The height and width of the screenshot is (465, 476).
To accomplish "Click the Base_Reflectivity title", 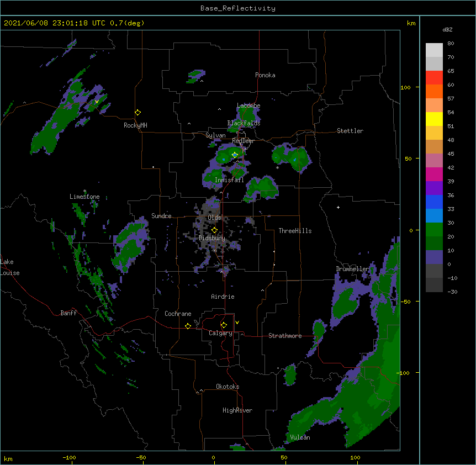I will [x=238, y=8].
